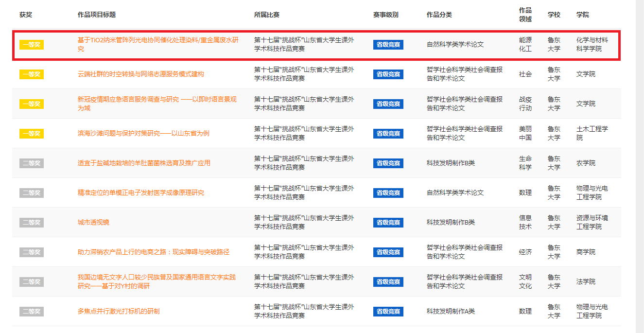Screen dimensions: 644x333
Task: Open the TiO2纳米管阵列光电协同催化 project link
Action: coord(158,44)
